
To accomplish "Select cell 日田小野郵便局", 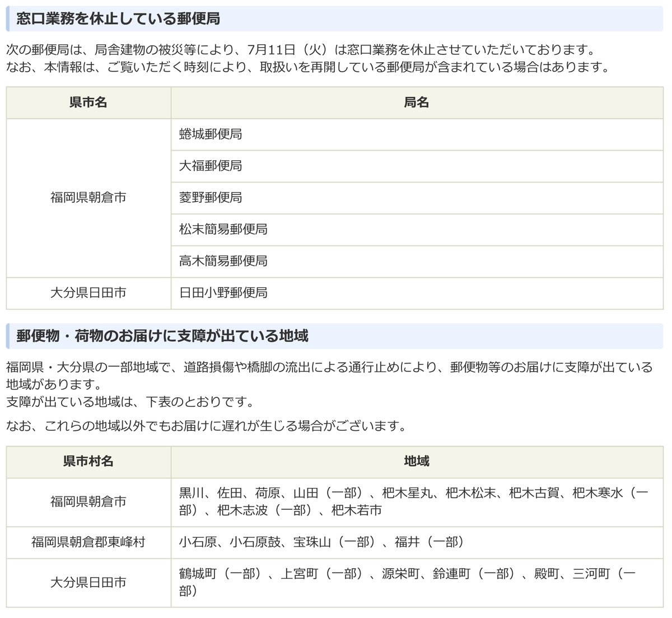I will tap(417, 293).
